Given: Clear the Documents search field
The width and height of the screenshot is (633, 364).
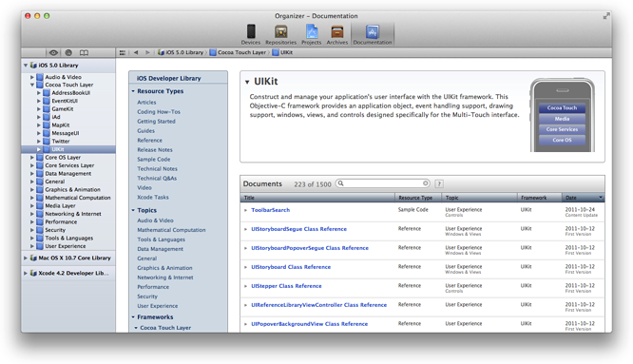Looking at the screenshot, I should pos(425,183).
